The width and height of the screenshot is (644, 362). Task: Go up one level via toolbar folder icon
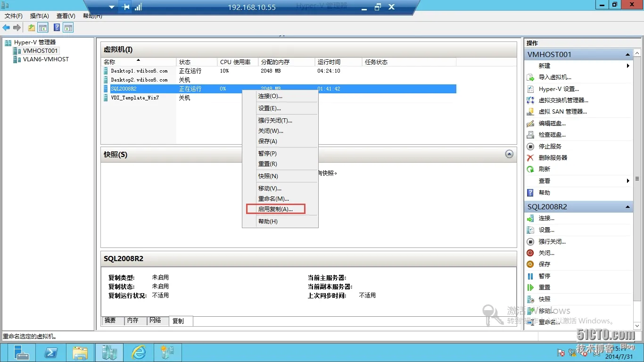coord(32,28)
